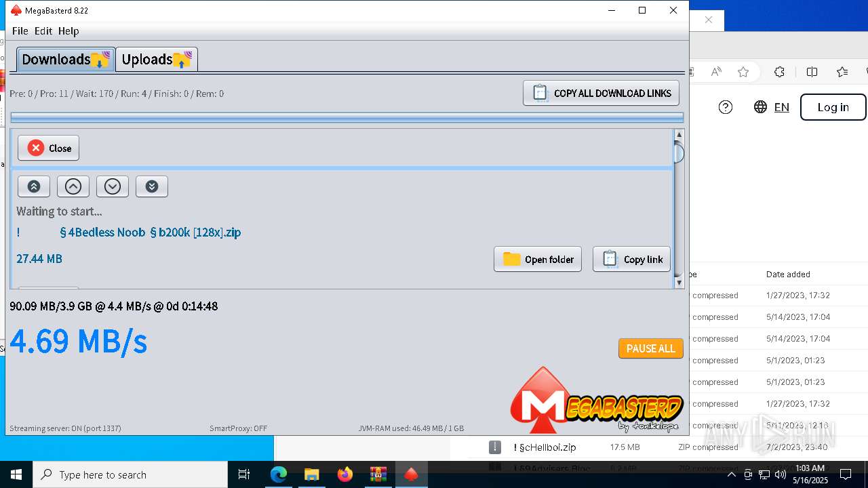Click the cHellboi.zip file icon in browser
Image resolution: width=868 pixels, height=488 pixels.
point(495,447)
